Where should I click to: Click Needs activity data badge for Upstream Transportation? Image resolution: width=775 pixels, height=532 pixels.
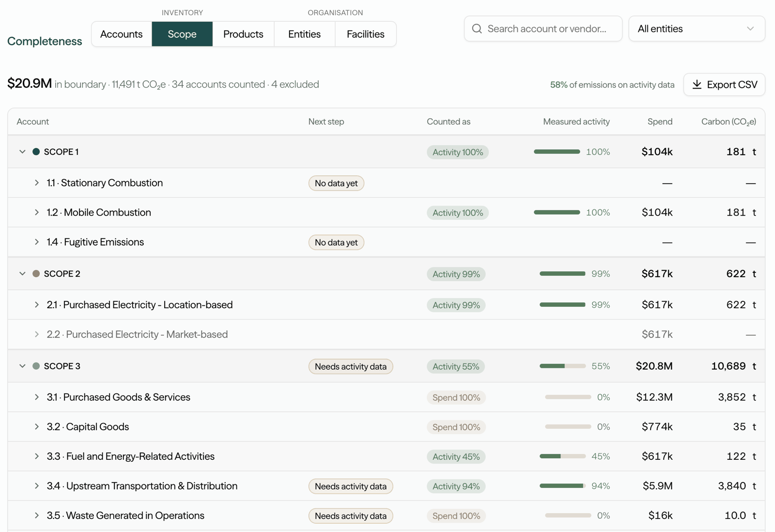click(x=351, y=486)
